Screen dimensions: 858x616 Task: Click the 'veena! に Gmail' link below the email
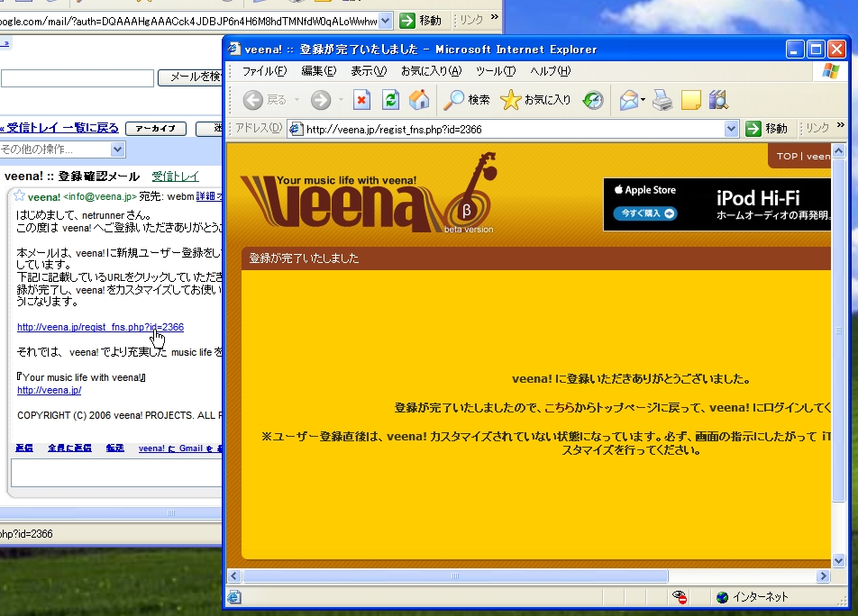point(180,448)
